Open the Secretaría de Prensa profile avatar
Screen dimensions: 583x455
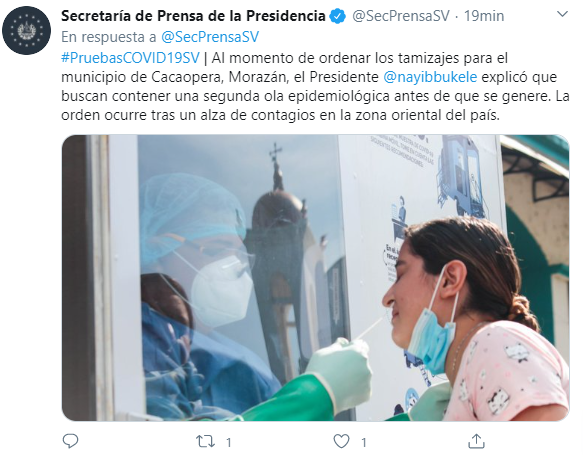coord(26,30)
